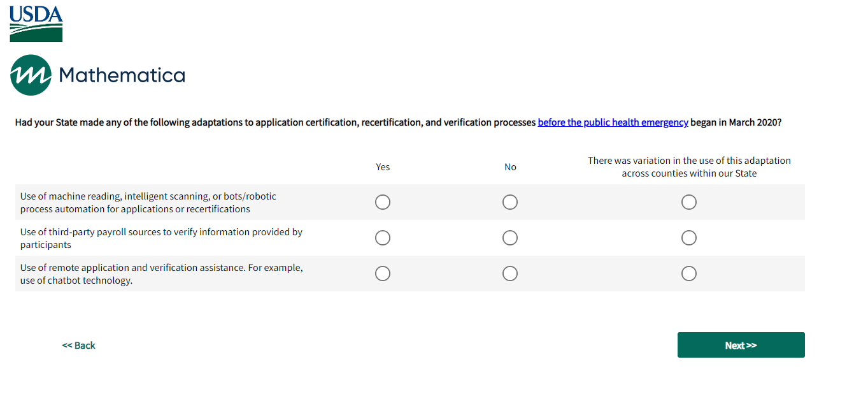Click the 'No' column header
The image size is (868, 394).
[510, 167]
